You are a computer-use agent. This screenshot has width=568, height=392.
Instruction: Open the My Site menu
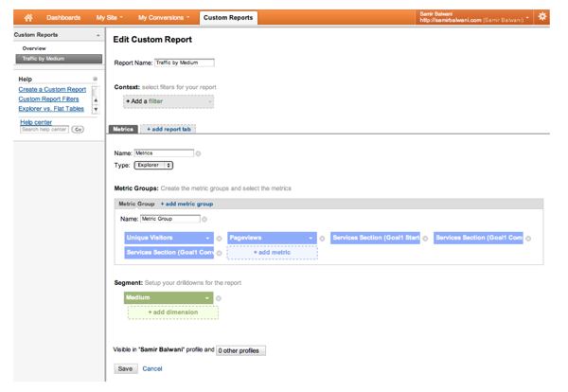(110, 17)
